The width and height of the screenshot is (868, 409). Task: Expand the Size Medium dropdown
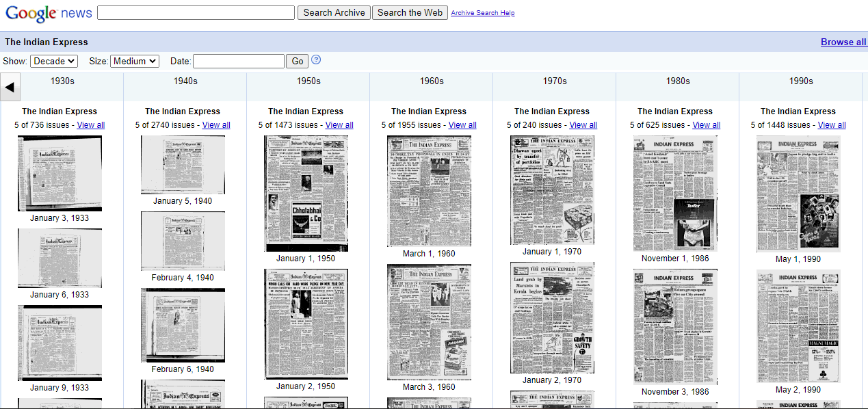pos(135,61)
